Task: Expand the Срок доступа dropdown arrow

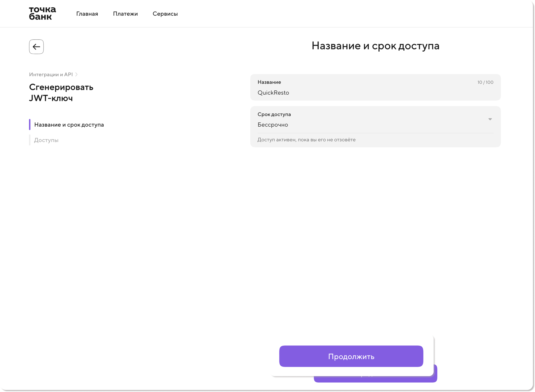Action: 490,119
